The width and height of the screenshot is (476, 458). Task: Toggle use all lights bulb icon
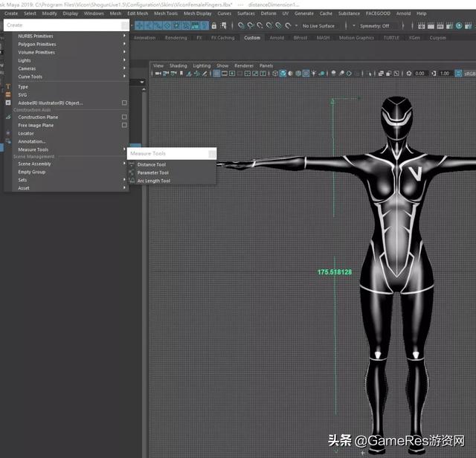click(x=314, y=74)
